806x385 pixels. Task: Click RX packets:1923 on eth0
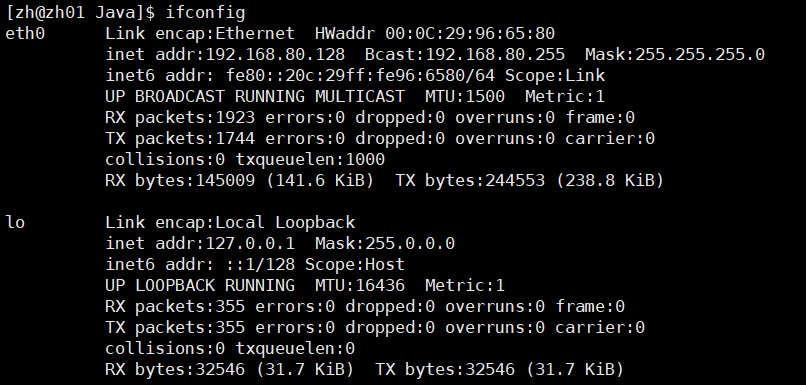tap(180, 118)
